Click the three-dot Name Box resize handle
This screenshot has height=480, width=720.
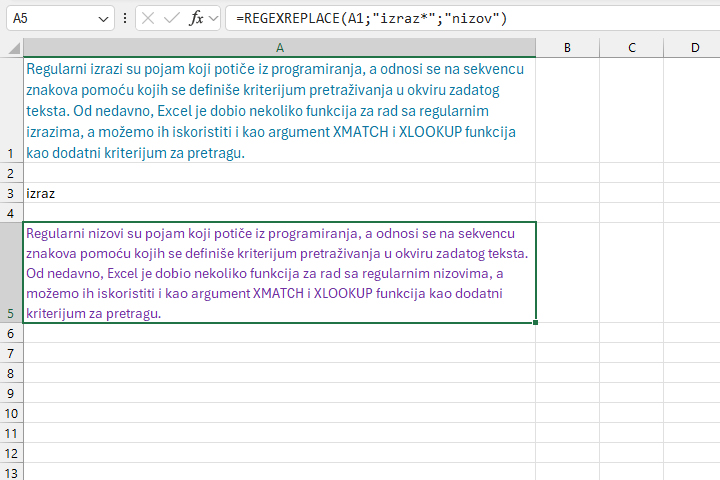124,19
